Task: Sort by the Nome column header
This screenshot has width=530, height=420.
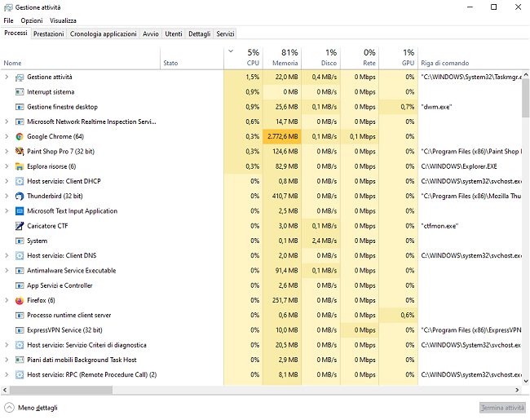Action: (81, 58)
